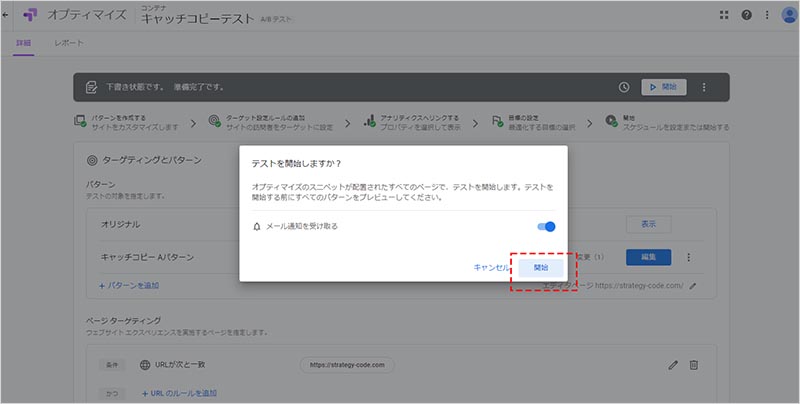This screenshot has width=800, height=404.
Task: Click 表示 for the オリジナル pattern
Action: pyautogui.click(x=648, y=224)
